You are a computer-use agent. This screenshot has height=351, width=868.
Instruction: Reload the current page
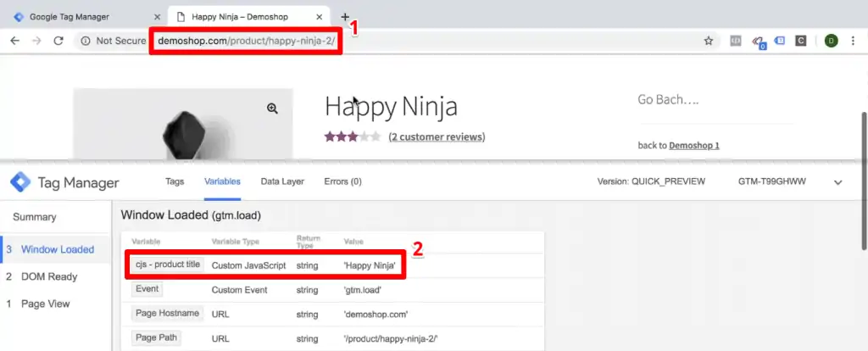point(58,41)
